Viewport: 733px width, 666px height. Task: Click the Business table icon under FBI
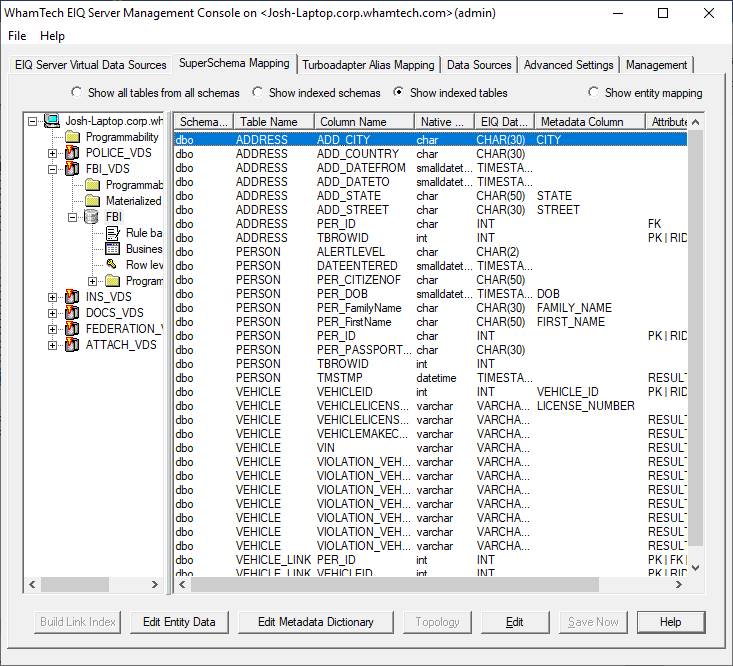click(113, 249)
